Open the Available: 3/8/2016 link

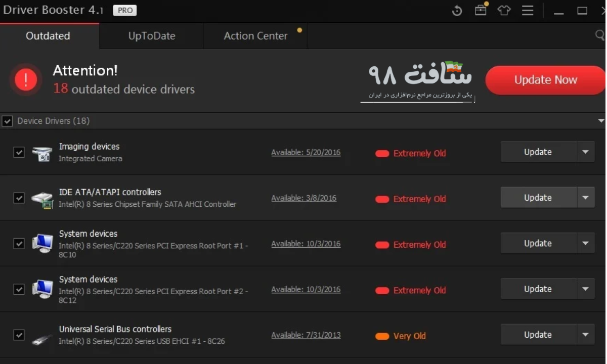pyautogui.click(x=304, y=198)
